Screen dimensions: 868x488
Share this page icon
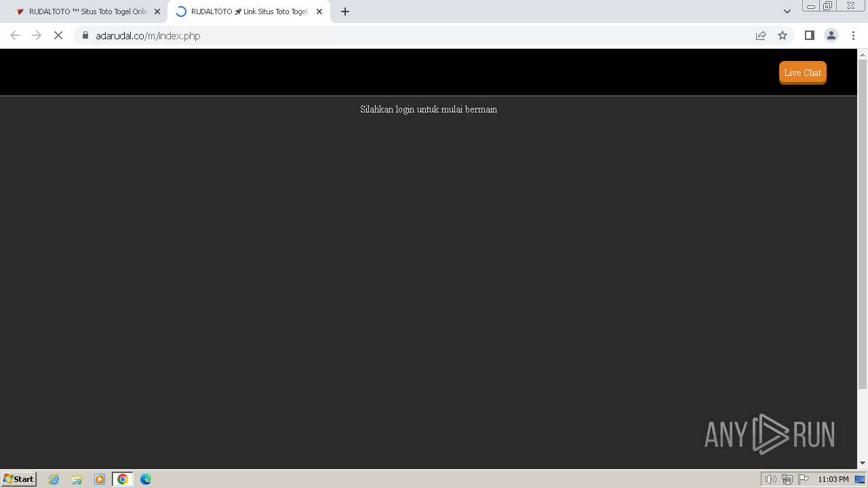[761, 35]
